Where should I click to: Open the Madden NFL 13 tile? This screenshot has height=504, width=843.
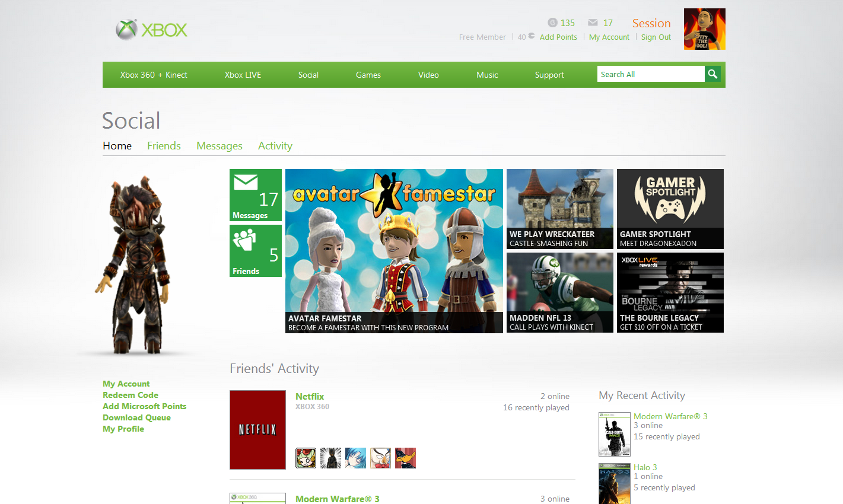(x=560, y=292)
